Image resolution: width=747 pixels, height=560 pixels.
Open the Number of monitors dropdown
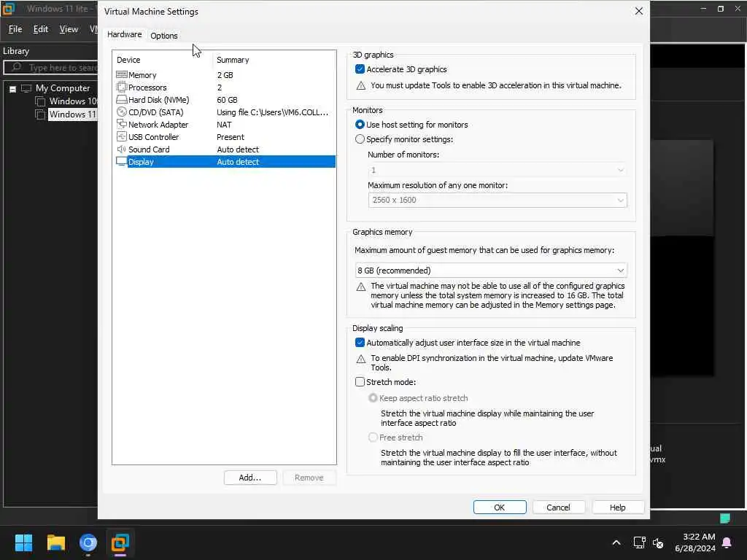click(x=498, y=170)
